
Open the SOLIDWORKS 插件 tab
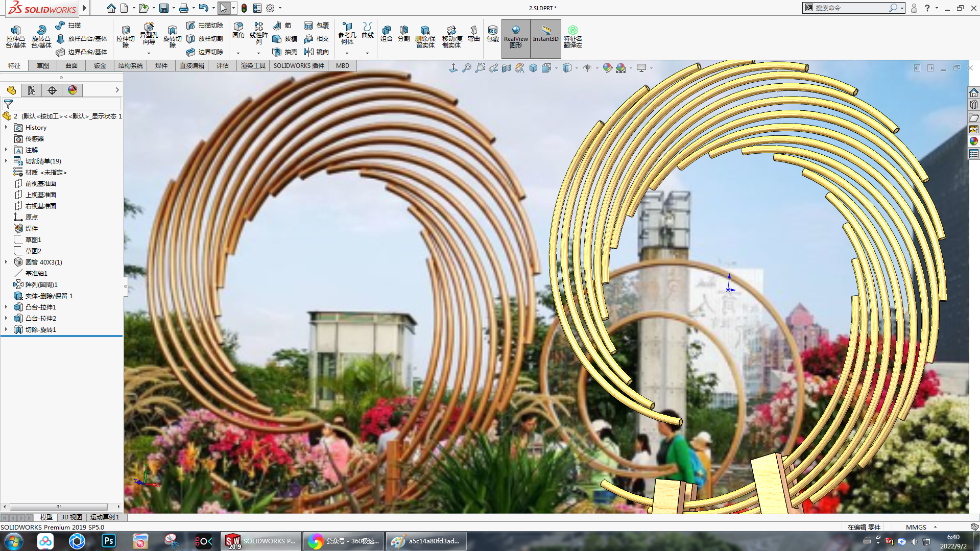click(299, 66)
